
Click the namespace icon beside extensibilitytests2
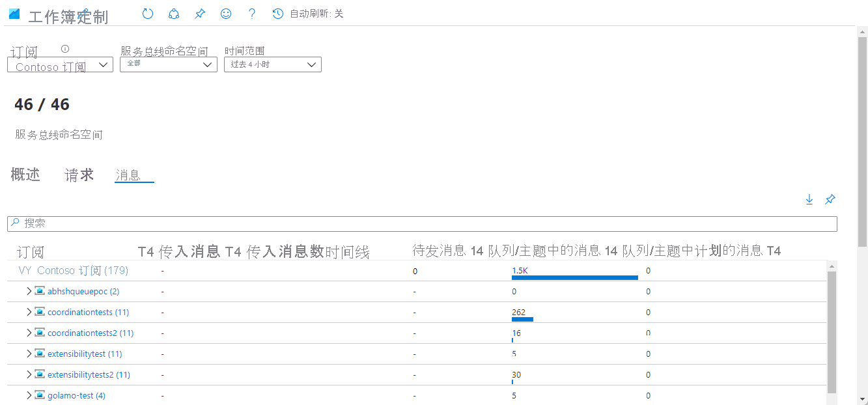[40, 374]
